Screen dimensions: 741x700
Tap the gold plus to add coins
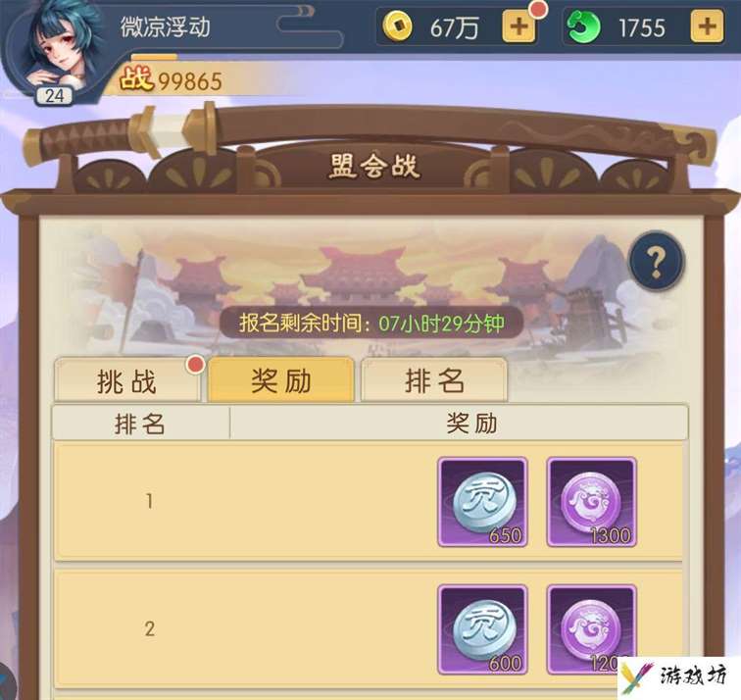coord(519,26)
